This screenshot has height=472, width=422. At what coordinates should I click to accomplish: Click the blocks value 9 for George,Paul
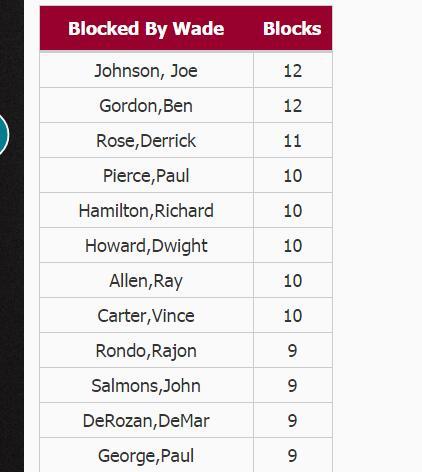293,455
